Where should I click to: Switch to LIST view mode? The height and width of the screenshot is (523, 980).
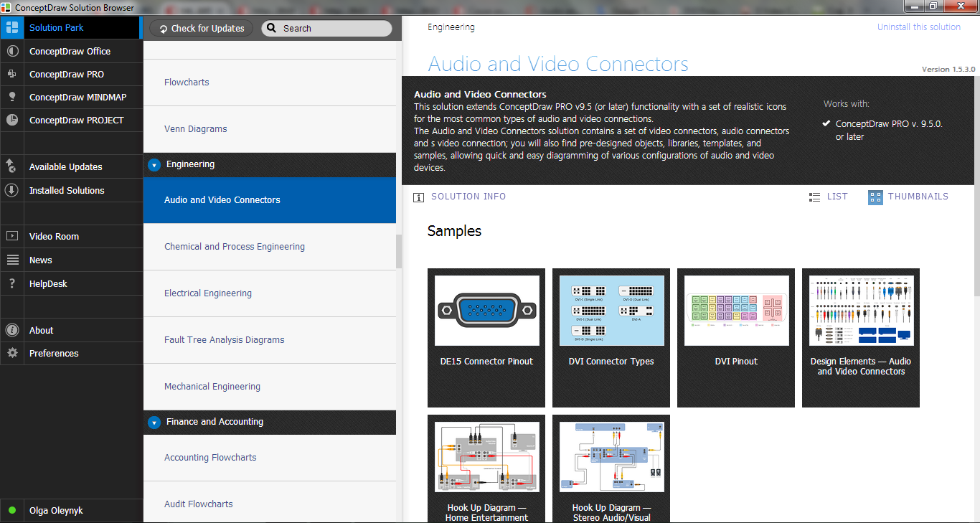click(x=828, y=197)
